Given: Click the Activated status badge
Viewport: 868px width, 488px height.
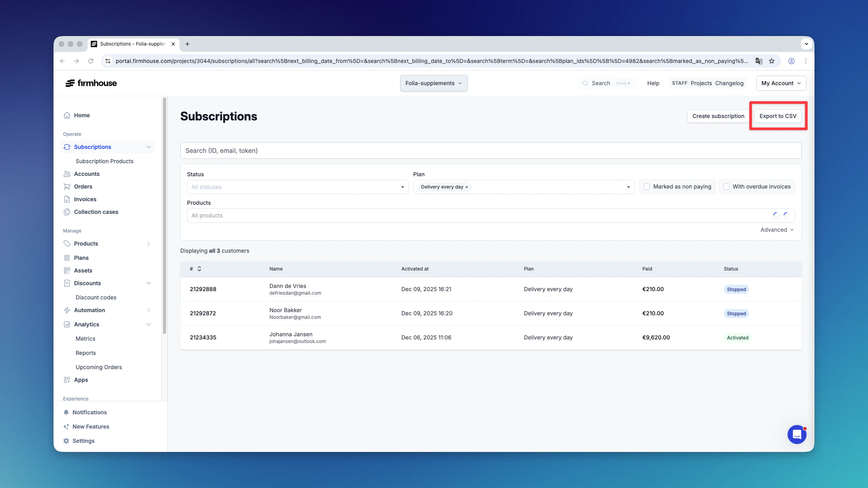Looking at the screenshot, I should (737, 338).
